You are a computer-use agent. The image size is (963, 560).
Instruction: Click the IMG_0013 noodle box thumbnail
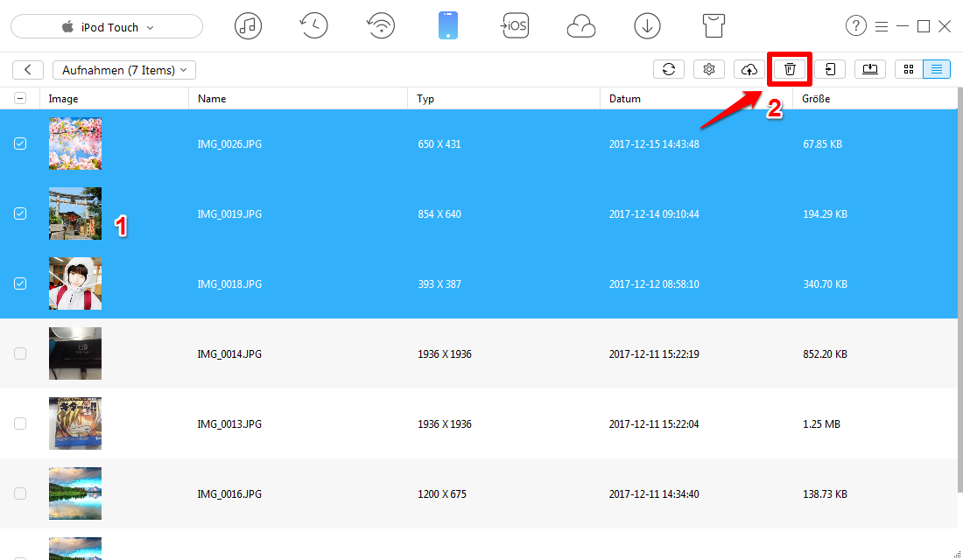pyautogui.click(x=75, y=423)
